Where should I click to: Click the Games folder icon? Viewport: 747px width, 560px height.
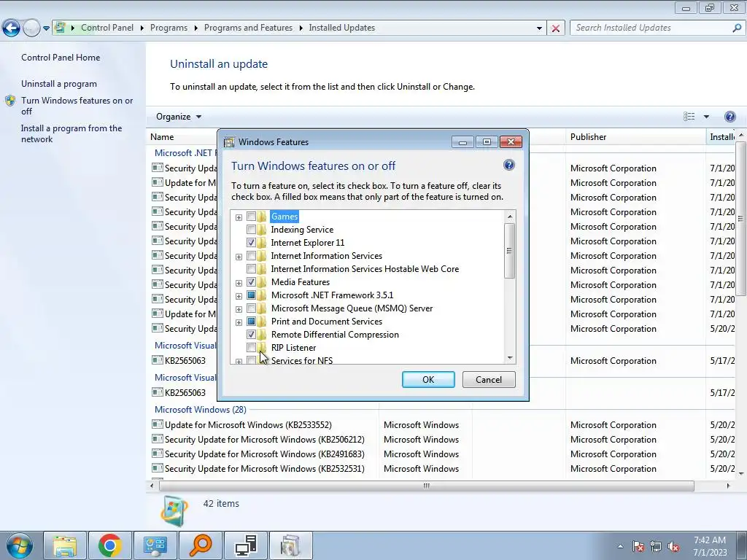[x=262, y=217]
